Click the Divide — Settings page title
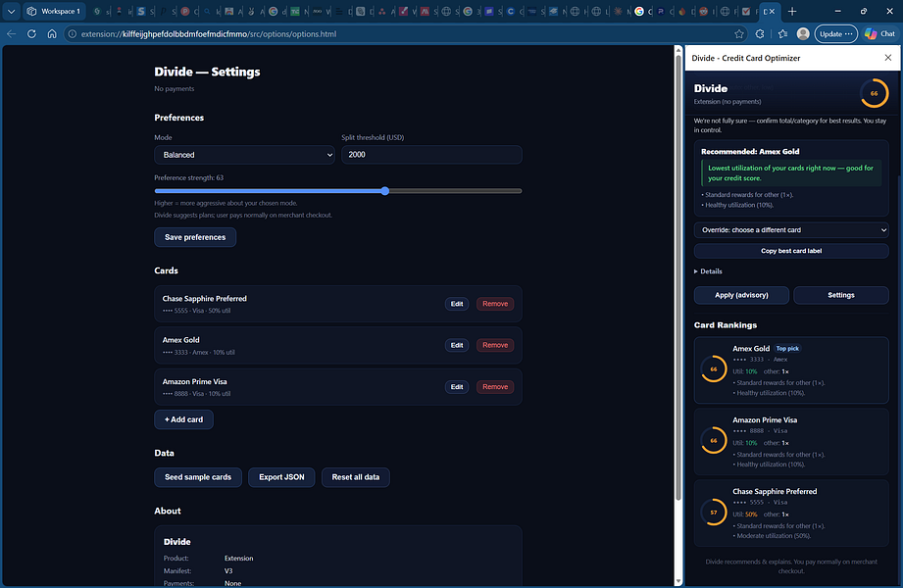Image resolution: width=903 pixels, height=588 pixels. [207, 72]
